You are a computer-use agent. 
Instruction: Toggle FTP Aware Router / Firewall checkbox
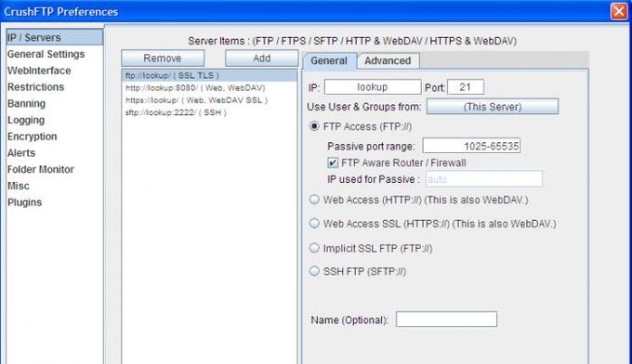pos(333,162)
